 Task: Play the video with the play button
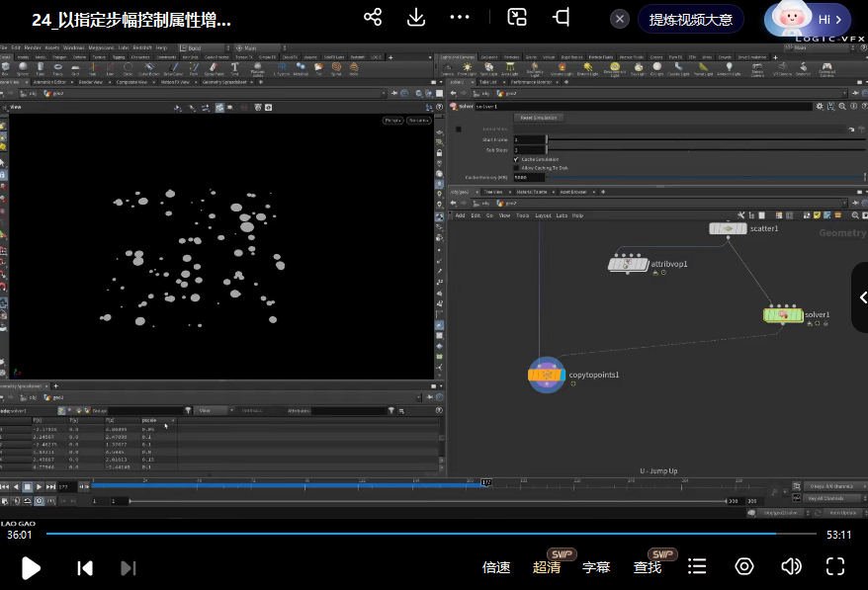tap(31, 567)
